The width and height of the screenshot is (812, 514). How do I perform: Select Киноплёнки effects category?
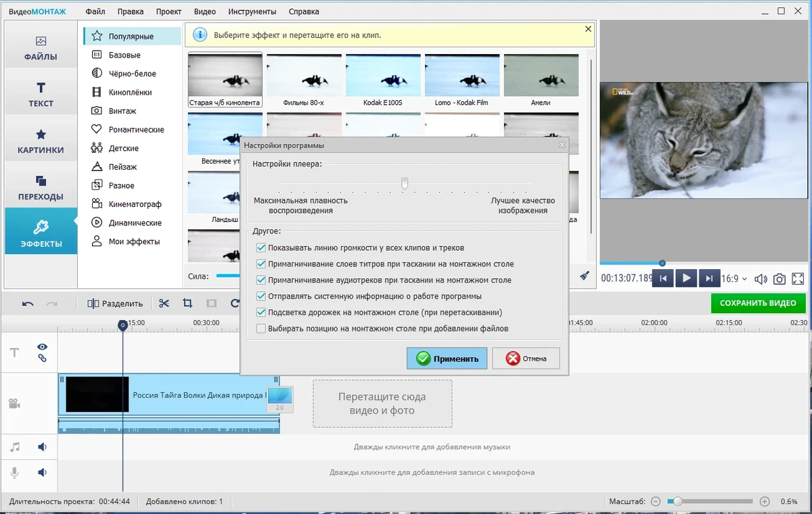pyautogui.click(x=131, y=92)
